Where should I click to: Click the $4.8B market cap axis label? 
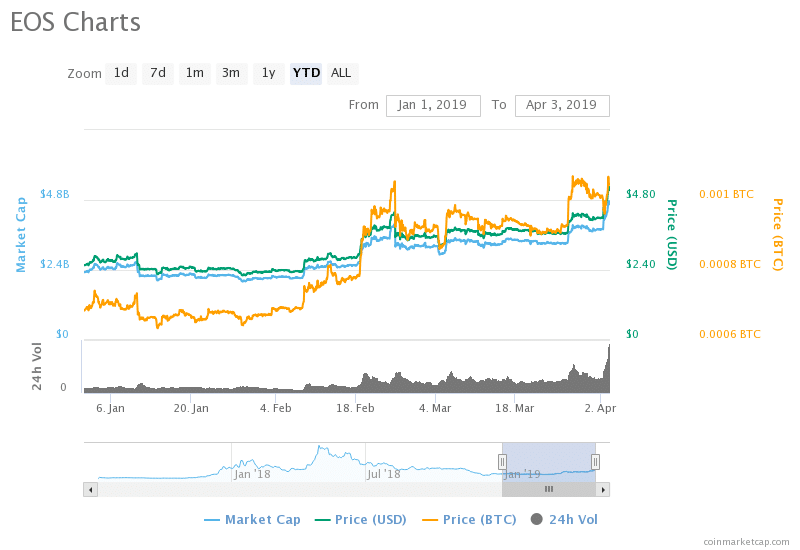[55, 194]
